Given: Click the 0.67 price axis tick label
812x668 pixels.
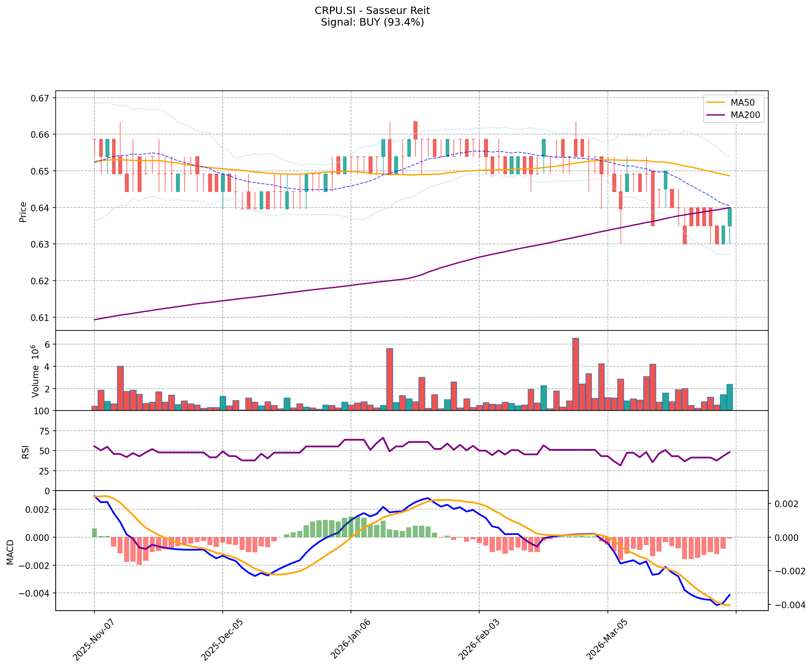Looking at the screenshot, I should (x=40, y=98).
